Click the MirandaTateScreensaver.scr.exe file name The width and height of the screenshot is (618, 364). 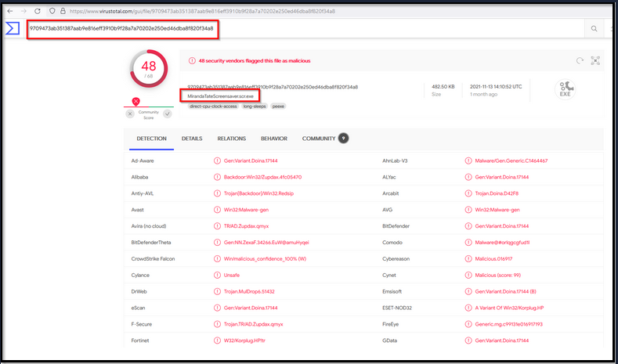[x=220, y=96]
